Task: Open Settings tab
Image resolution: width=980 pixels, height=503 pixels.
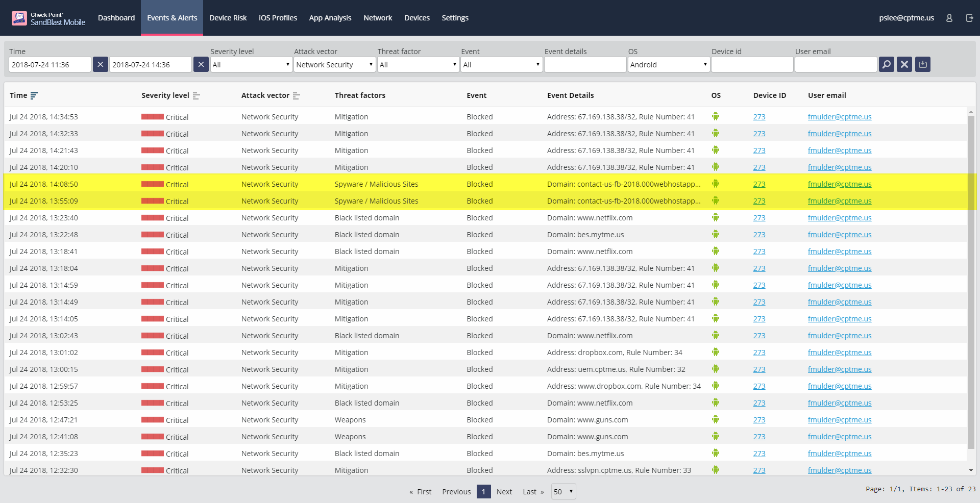Action: [x=455, y=18]
